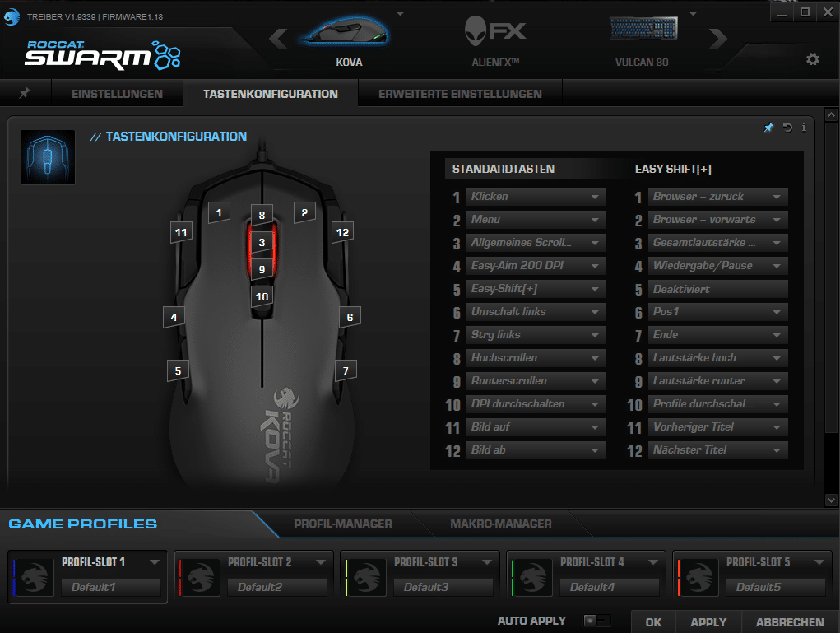Click the Apply button

pyautogui.click(x=708, y=622)
